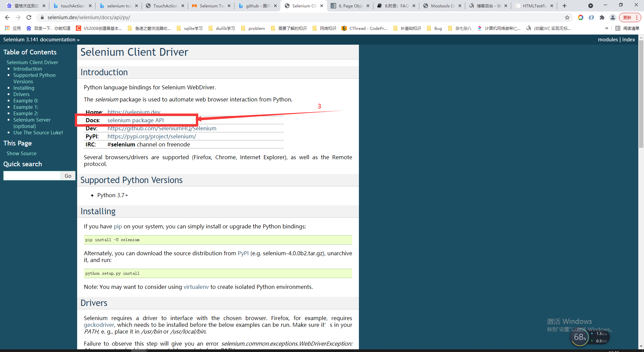The height and width of the screenshot is (352, 644).
Task: Expand the sqlite学习 bookmark folder
Action: [190, 28]
